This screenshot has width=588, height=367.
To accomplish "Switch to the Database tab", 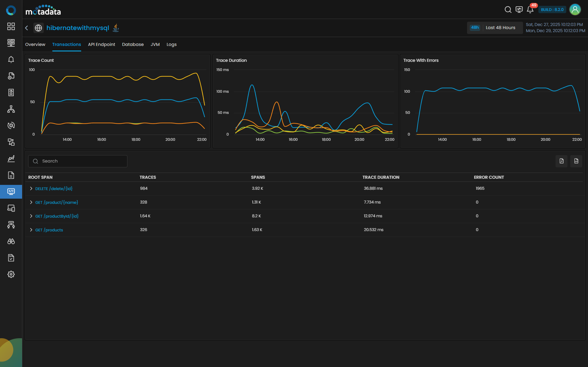I will coord(133,44).
